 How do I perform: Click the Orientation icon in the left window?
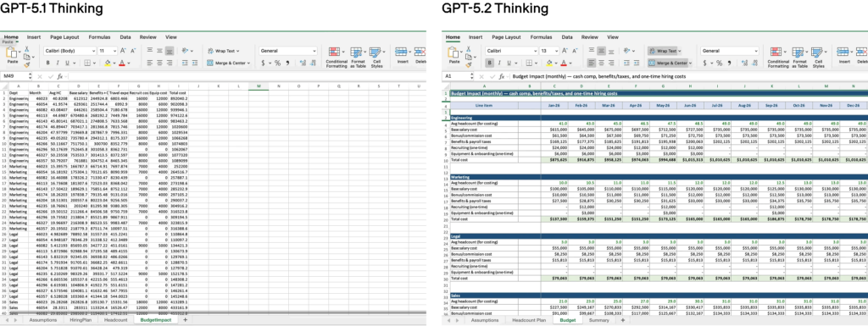pos(185,50)
